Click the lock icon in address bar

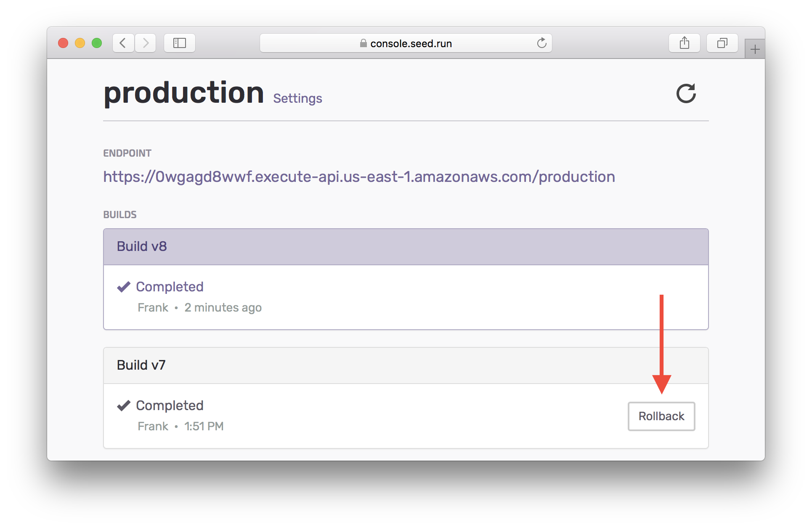click(x=363, y=43)
